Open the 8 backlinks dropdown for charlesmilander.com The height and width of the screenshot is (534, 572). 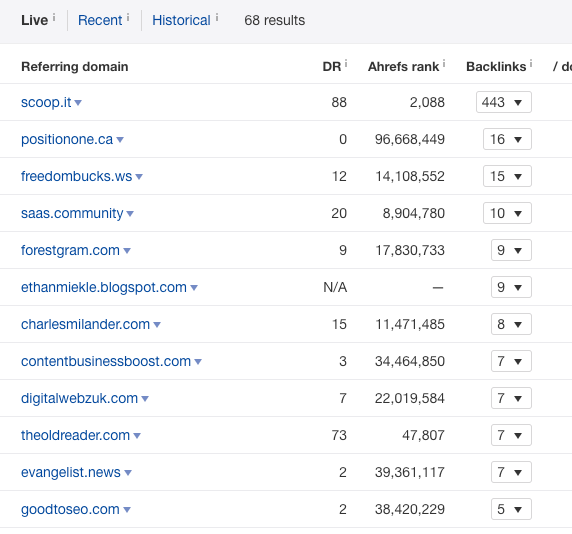tap(511, 324)
